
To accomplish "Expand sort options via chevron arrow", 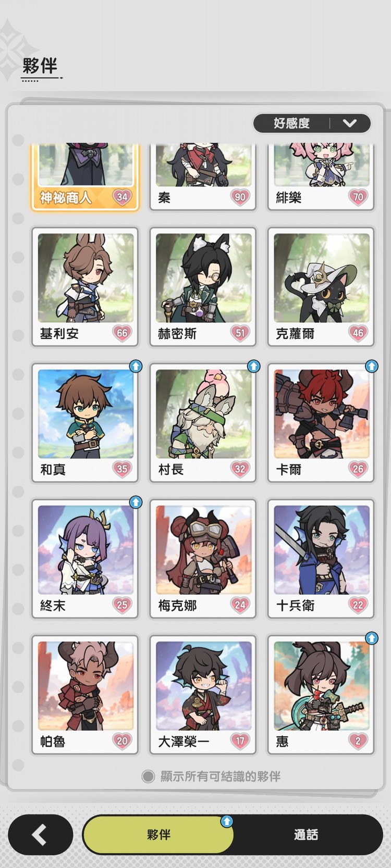I will click(x=350, y=123).
